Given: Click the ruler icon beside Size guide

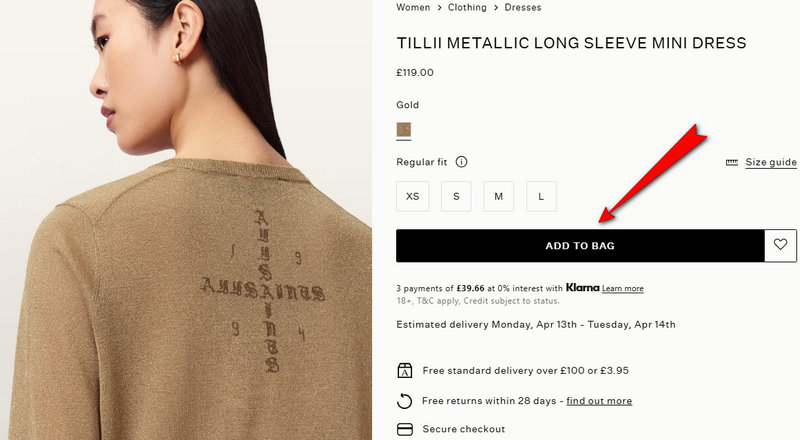Looking at the screenshot, I should click(732, 162).
